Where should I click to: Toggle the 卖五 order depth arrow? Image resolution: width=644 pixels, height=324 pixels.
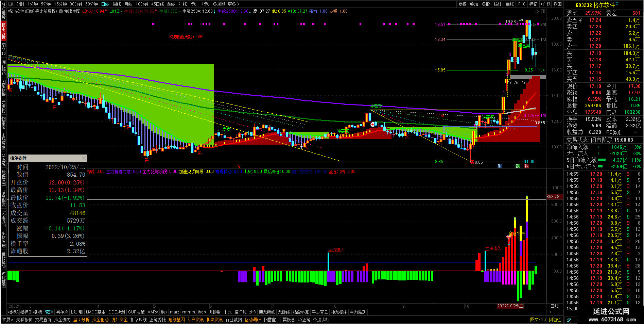[580, 20]
